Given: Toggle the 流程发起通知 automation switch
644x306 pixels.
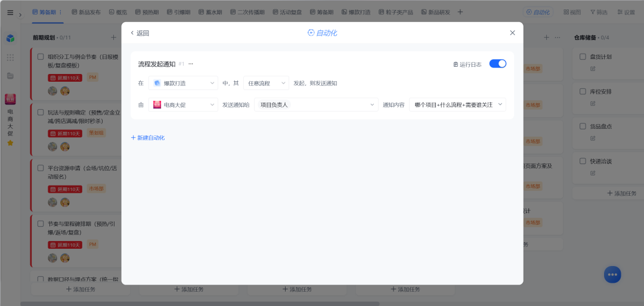Looking at the screenshot, I should (497, 64).
